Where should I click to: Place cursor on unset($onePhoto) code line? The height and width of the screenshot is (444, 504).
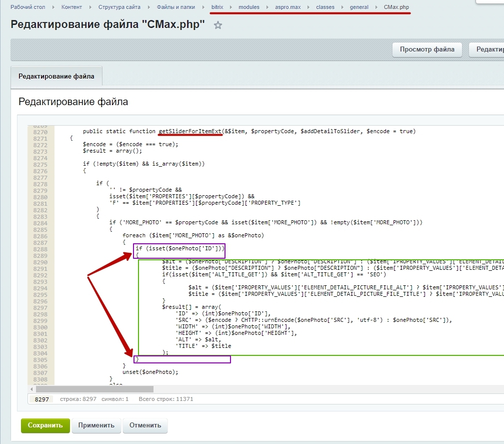tap(150, 372)
